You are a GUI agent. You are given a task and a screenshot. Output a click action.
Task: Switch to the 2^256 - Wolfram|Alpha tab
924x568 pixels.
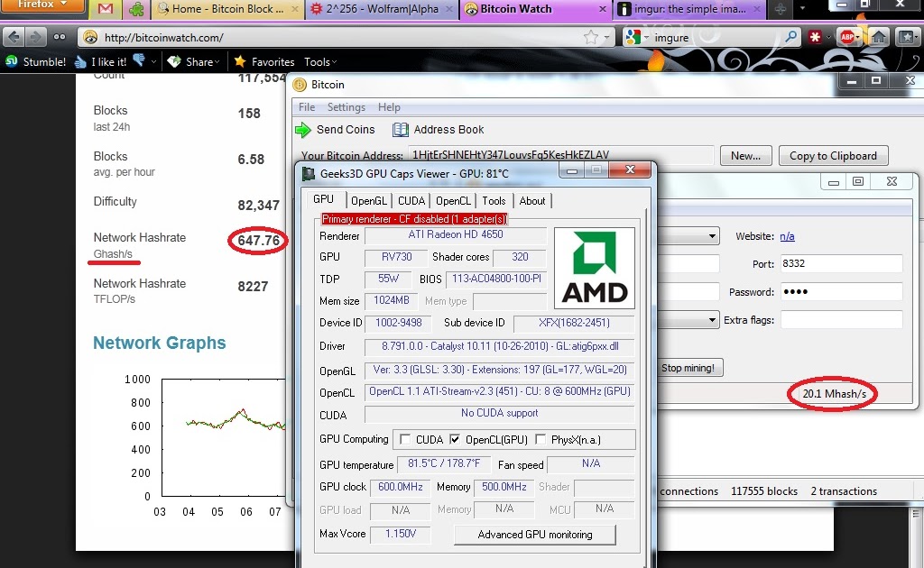pos(382,9)
